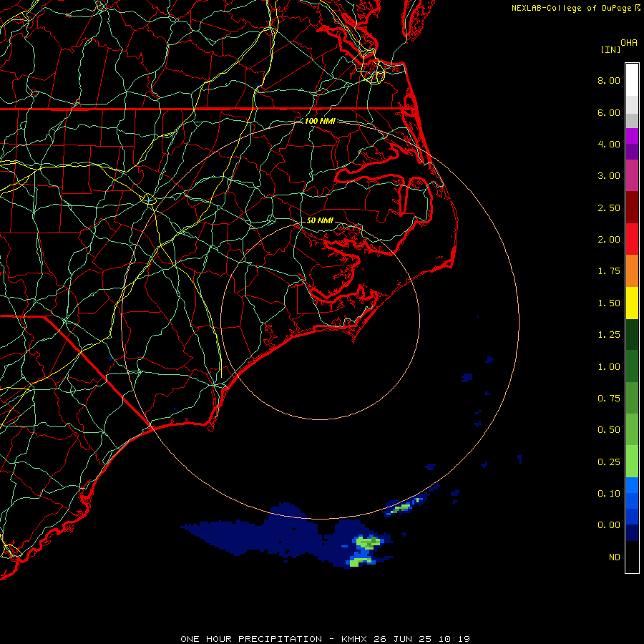Click the light green 0.25 inch legend swatch
This screenshot has width=644, height=644.
coord(632,462)
